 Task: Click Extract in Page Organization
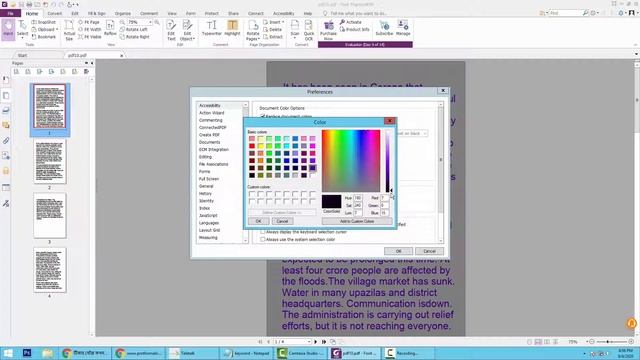(273, 37)
